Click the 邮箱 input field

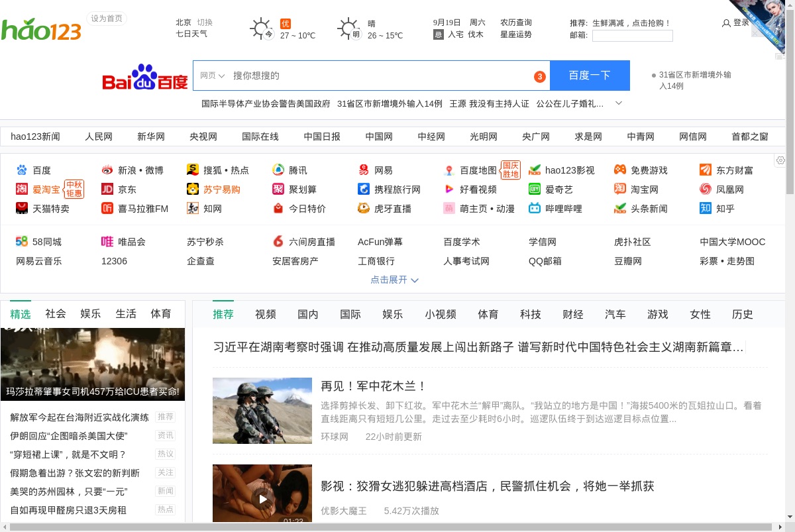tap(633, 36)
